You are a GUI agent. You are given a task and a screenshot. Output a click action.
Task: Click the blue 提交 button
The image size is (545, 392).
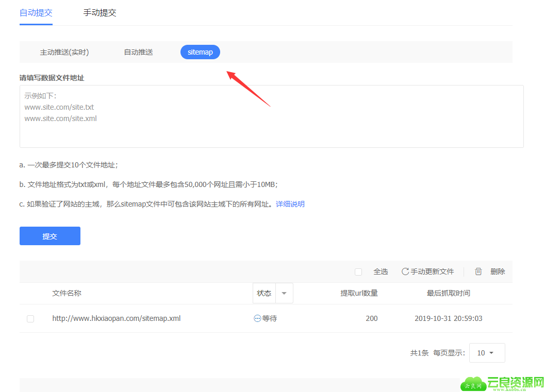pyautogui.click(x=50, y=236)
